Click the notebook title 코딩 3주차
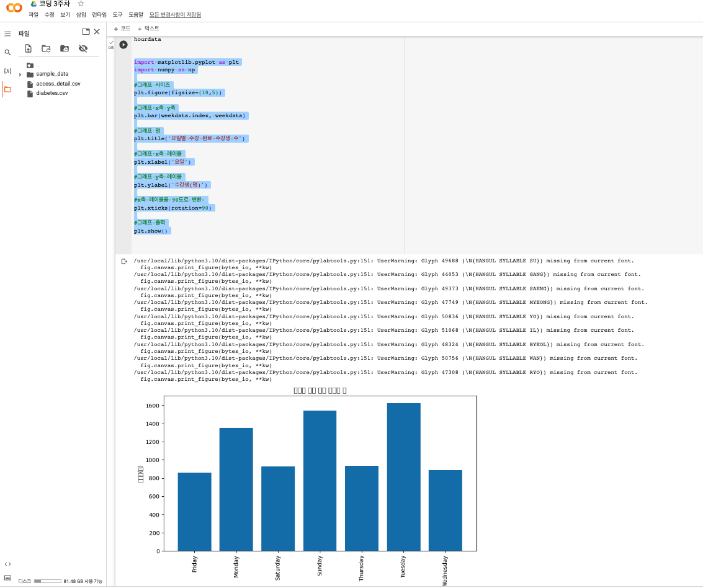 pos(55,4)
